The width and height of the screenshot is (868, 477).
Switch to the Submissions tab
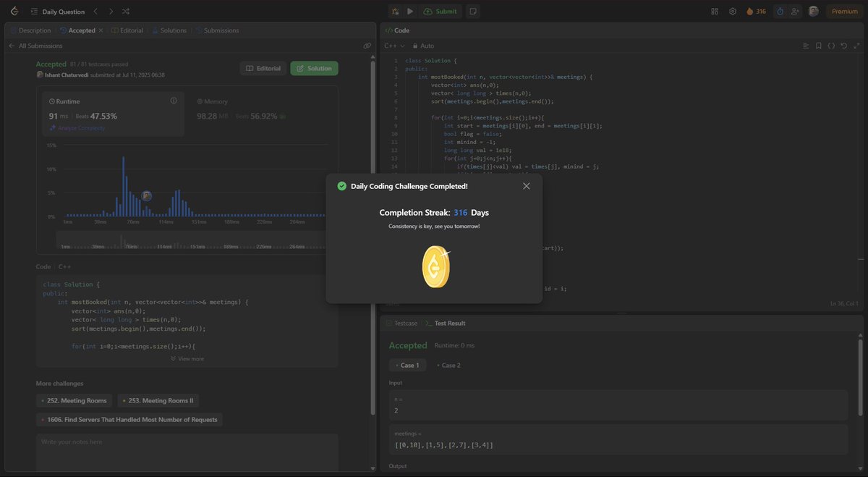[x=217, y=30]
